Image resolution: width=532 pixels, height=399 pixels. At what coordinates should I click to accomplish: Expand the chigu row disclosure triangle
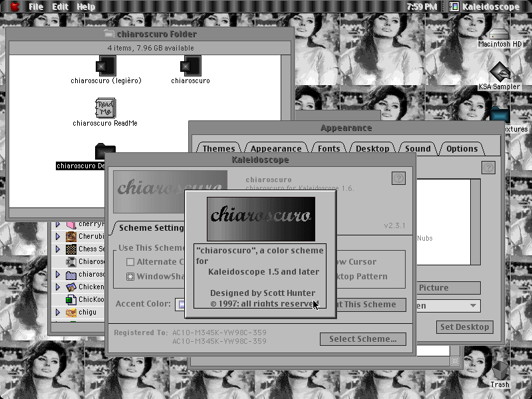click(x=58, y=312)
